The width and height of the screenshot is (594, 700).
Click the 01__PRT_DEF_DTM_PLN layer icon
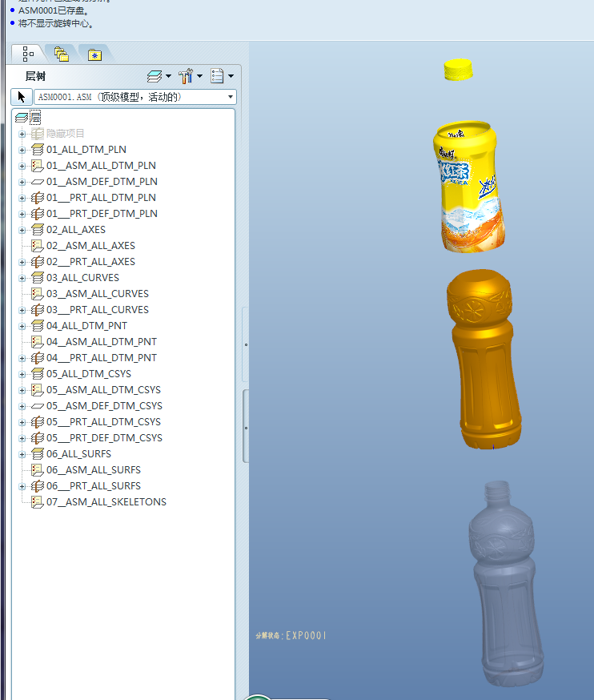pos(38,214)
